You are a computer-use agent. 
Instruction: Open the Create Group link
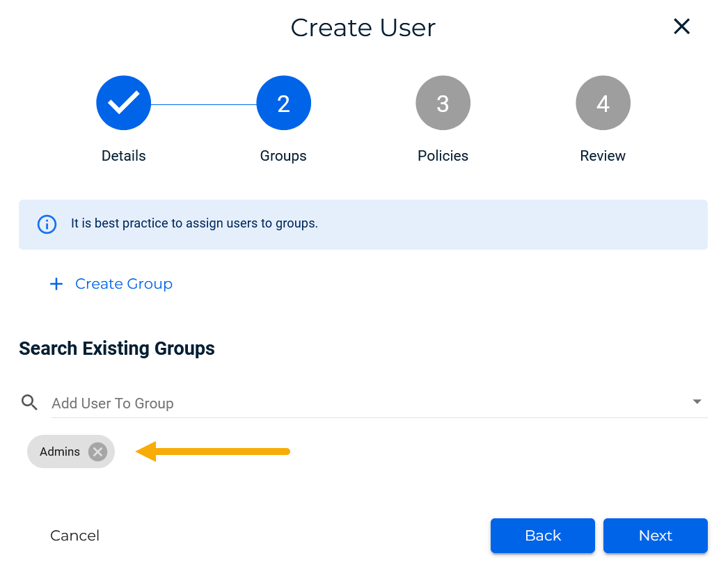(124, 284)
